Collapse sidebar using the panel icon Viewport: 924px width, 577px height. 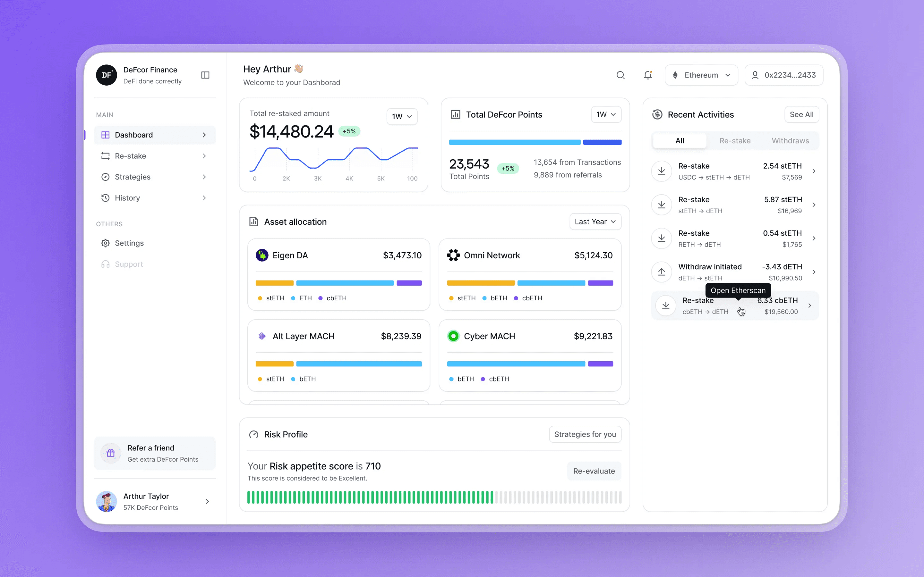205,75
